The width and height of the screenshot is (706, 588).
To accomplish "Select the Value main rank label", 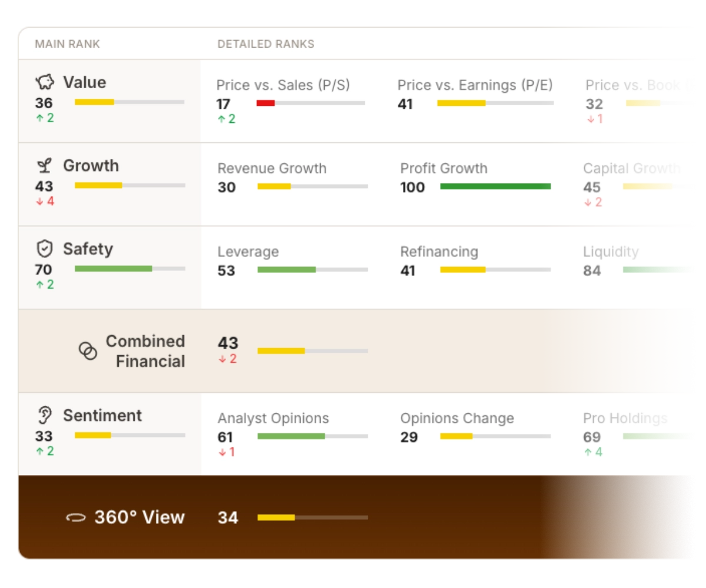I will click(85, 82).
